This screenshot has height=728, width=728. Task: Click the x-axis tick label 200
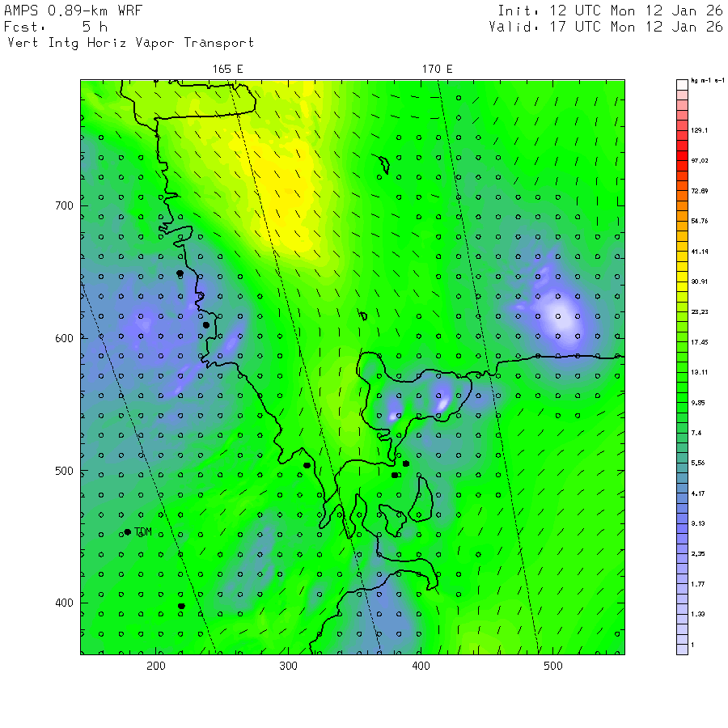coord(156,666)
